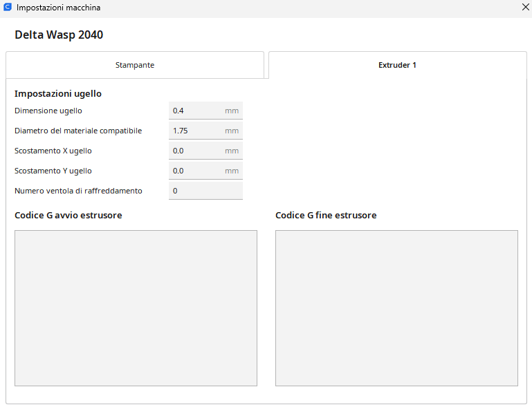
Task: Edit Numero ventola di raffreddamento field
Action: (x=205, y=191)
